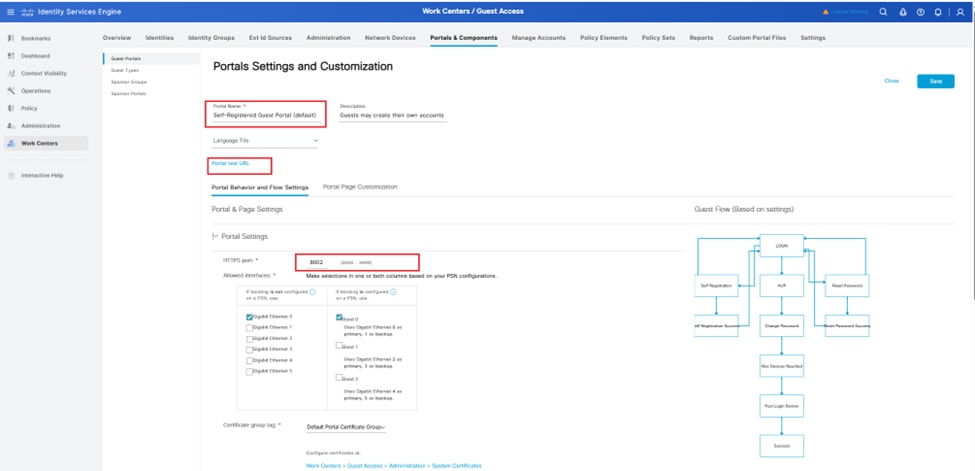Click the Policy sidebar icon

(x=11, y=108)
